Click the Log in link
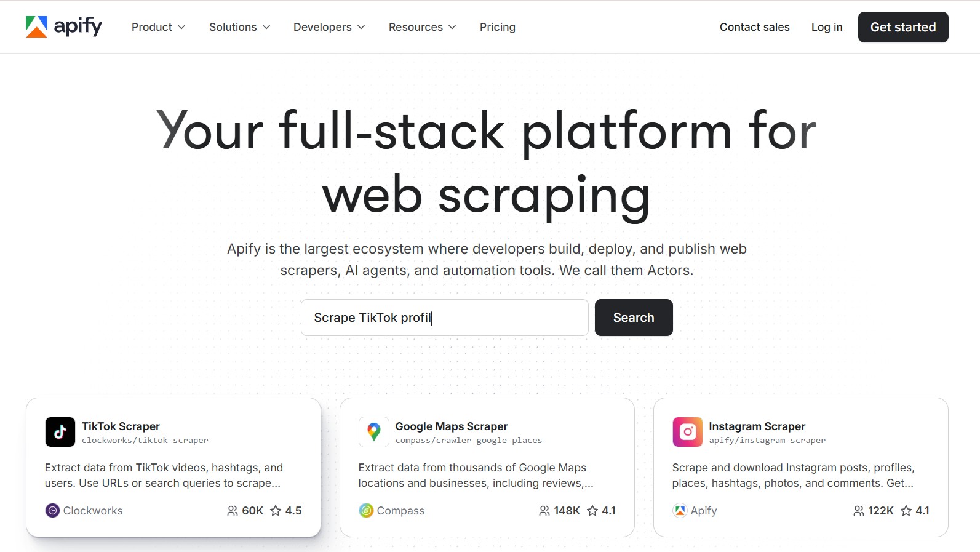 click(826, 27)
